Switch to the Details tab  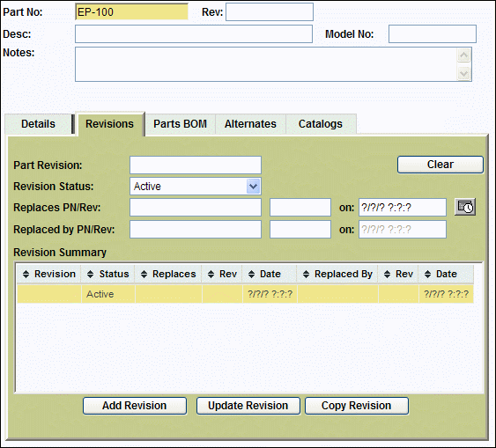coord(38,124)
